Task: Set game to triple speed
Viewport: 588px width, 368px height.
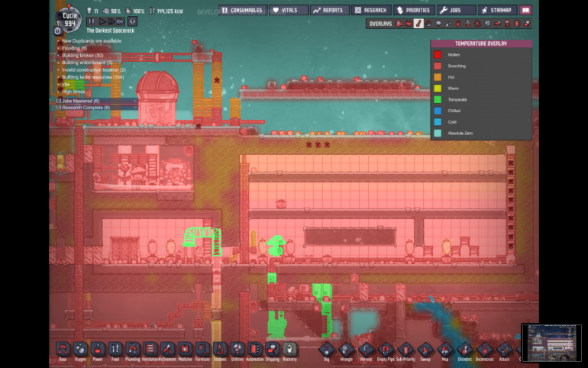Action: tap(120, 21)
